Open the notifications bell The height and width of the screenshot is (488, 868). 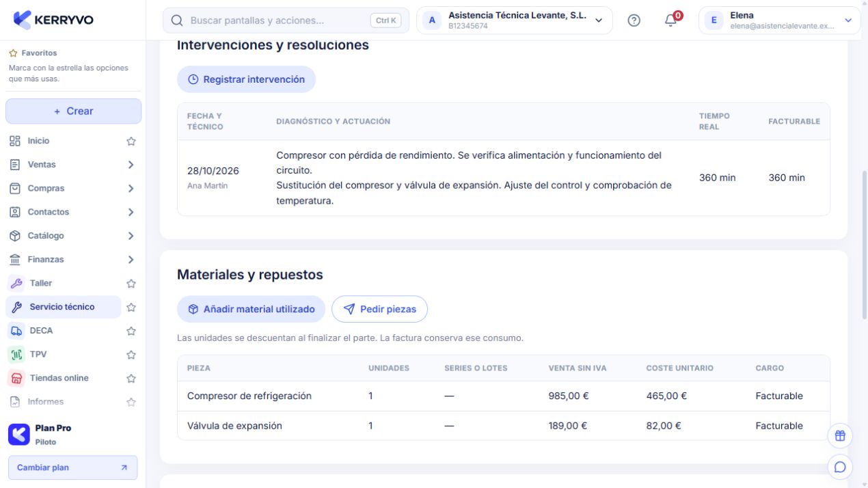[670, 21]
